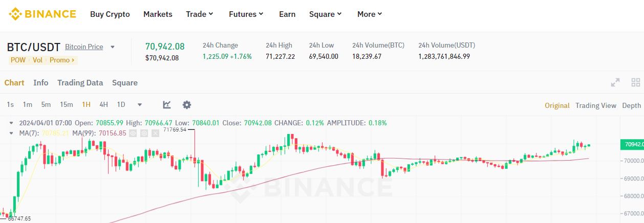This screenshot has width=644, height=223.
Task: Open the Trade dropdown menu
Action: (200, 14)
